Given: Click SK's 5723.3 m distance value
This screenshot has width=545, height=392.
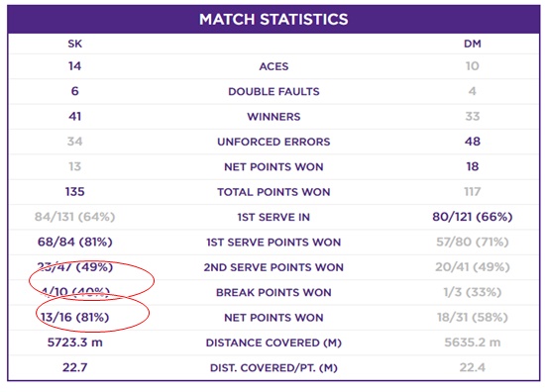Looking at the screenshot, I should (x=75, y=343).
